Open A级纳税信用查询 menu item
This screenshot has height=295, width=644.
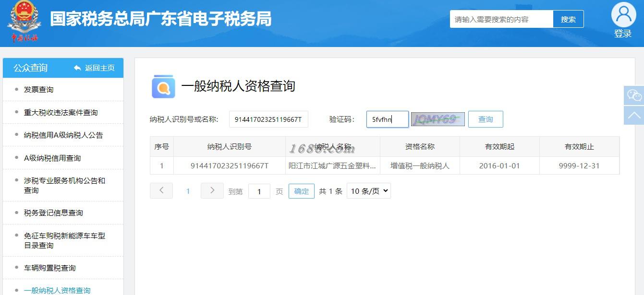52,158
